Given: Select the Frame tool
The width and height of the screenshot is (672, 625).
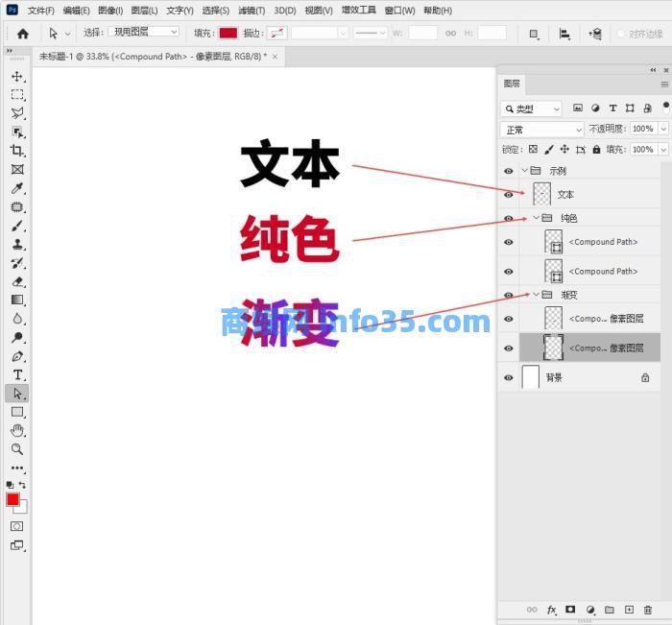Looking at the screenshot, I should (17, 169).
